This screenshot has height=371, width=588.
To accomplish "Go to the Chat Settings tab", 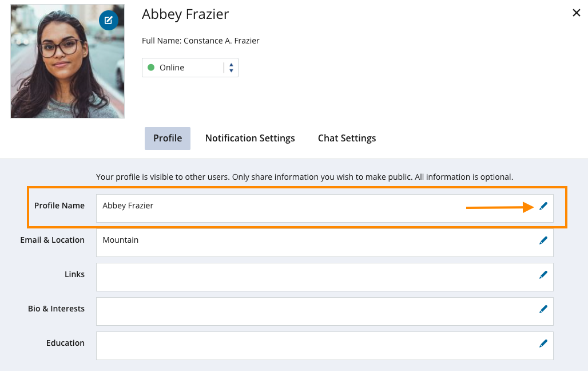I will [x=347, y=139].
